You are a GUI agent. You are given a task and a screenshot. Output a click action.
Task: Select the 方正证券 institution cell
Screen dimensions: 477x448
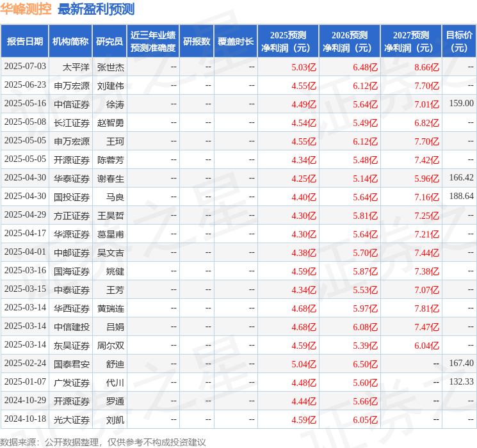click(72, 216)
